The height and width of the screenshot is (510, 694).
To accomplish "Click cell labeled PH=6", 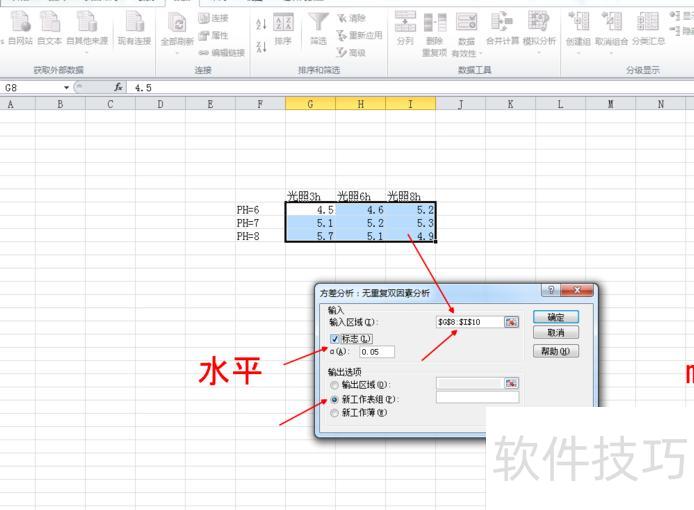I will [260, 209].
